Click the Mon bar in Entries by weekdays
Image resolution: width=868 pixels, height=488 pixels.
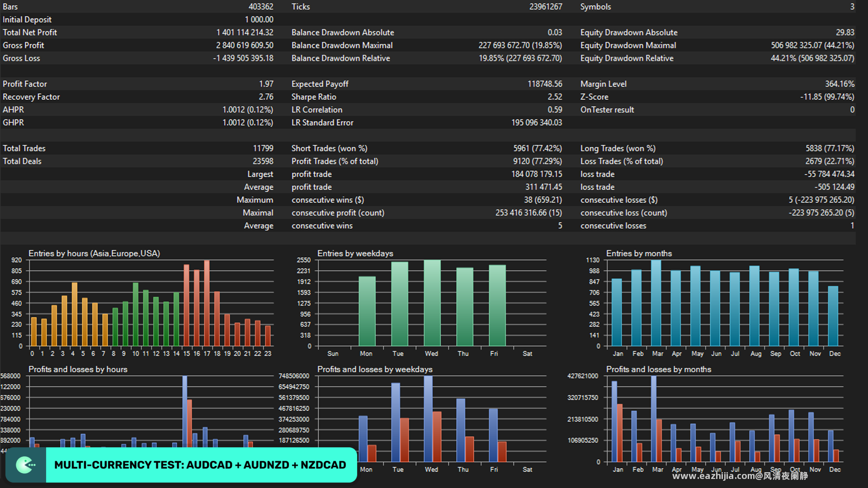pos(367,311)
